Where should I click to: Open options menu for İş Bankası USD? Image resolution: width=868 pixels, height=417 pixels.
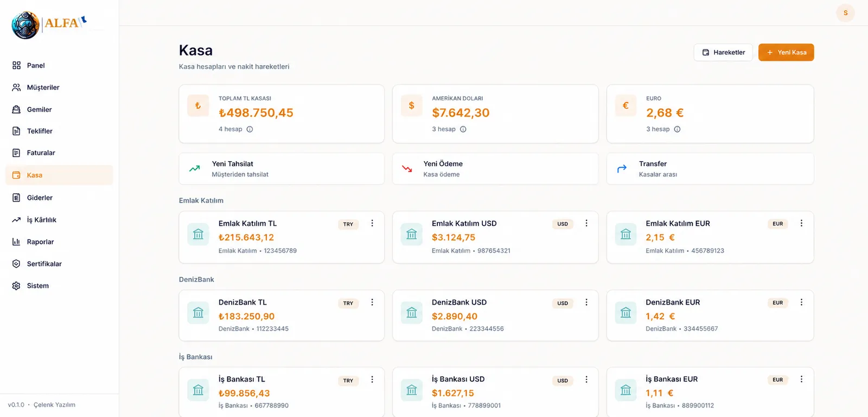586,380
